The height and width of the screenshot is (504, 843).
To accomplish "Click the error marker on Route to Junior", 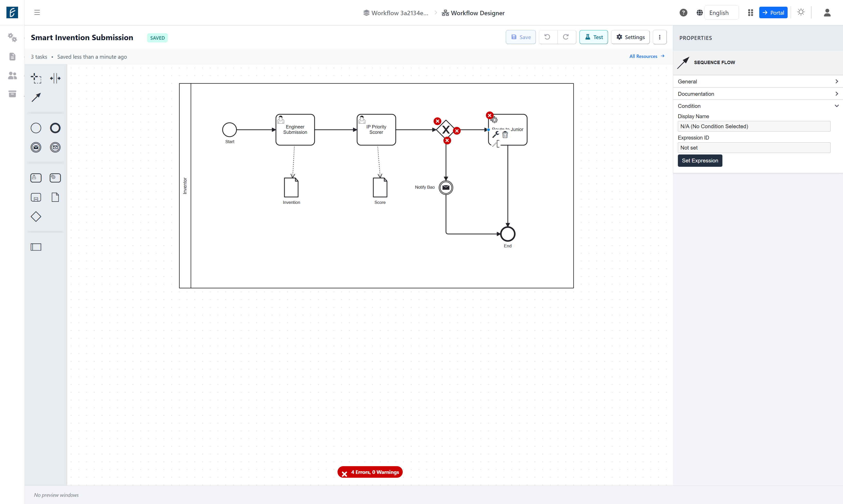I will (490, 116).
